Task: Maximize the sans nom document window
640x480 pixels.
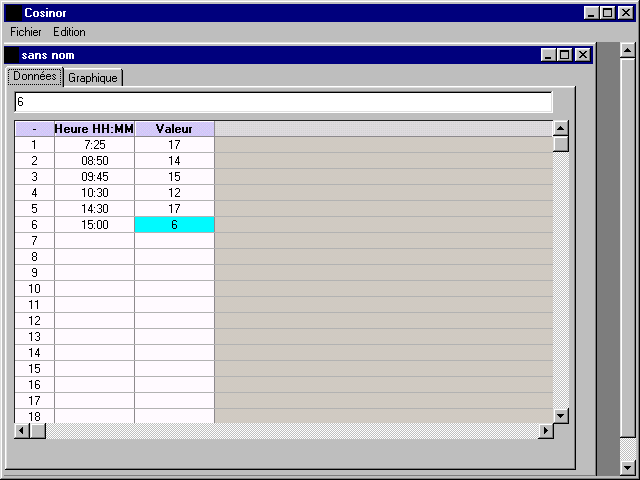Action: coord(564,55)
